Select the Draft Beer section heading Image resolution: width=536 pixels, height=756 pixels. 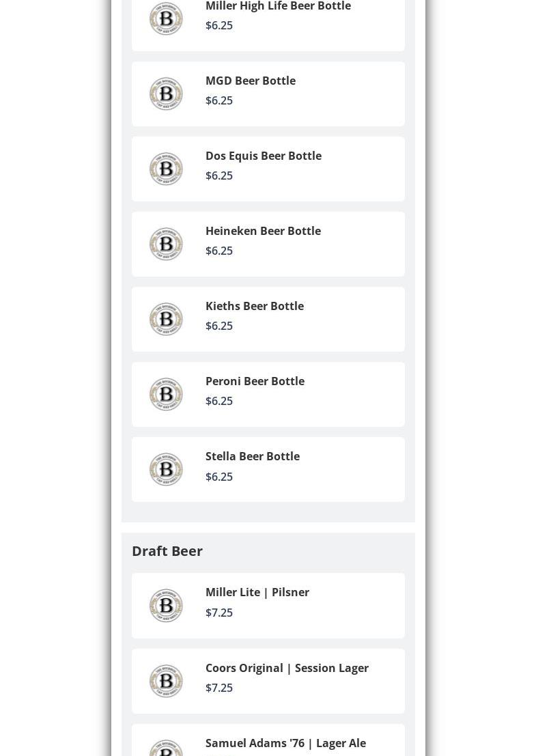tap(167, 550)
